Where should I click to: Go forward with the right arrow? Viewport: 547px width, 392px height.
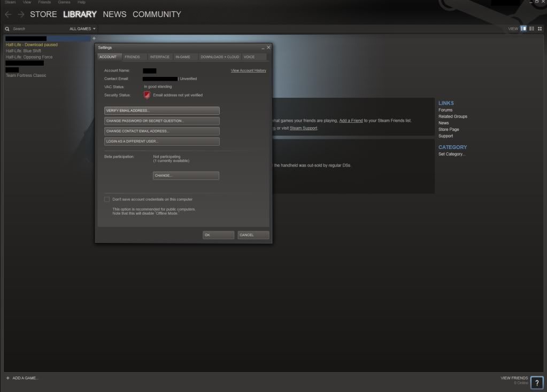click(21, 14)
